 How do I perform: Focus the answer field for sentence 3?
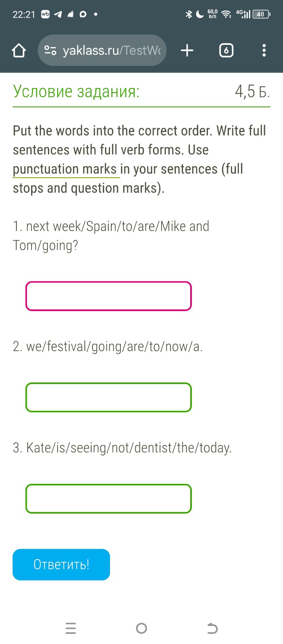pyautogui.click(x=108, y=499)
